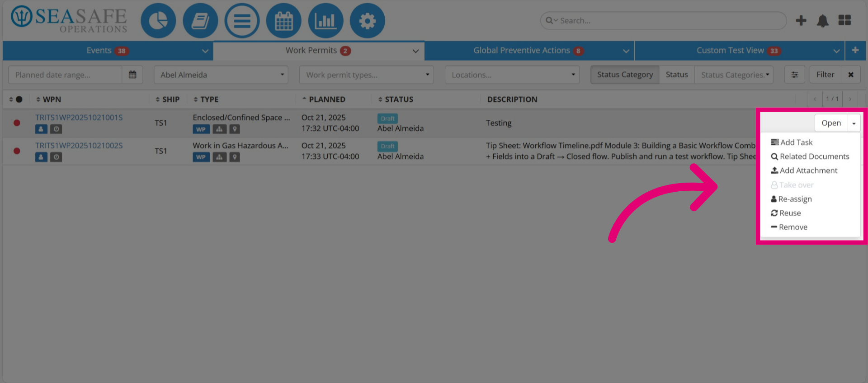Image resolution: width=868 pixels, height=383 pixels.
Task: Add a new view tab with plus
Action: (x=855, y=50)
